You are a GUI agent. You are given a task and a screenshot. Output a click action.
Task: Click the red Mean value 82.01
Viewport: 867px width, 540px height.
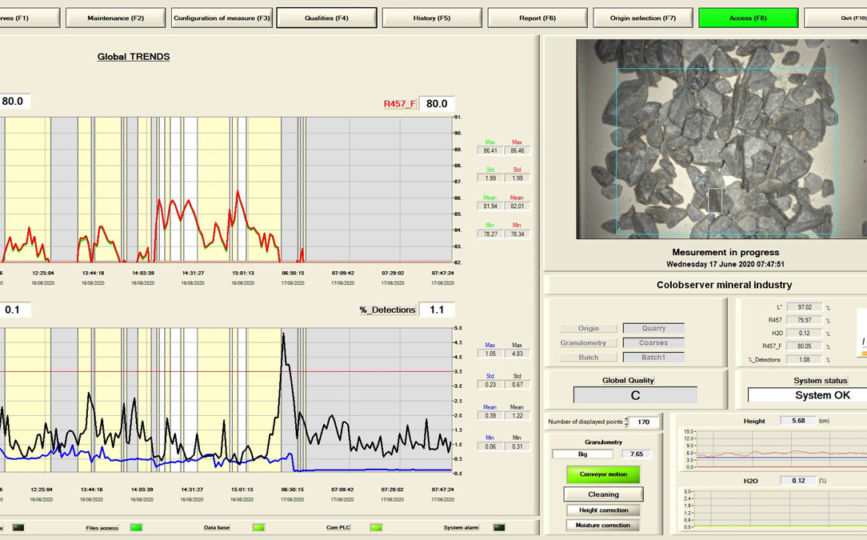pos(517,206)
